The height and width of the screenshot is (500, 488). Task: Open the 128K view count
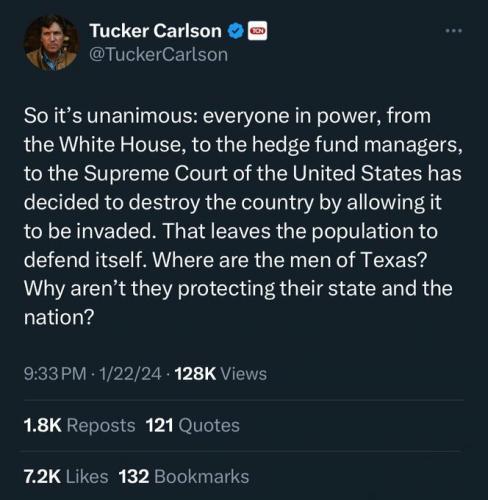click(195, 374)
